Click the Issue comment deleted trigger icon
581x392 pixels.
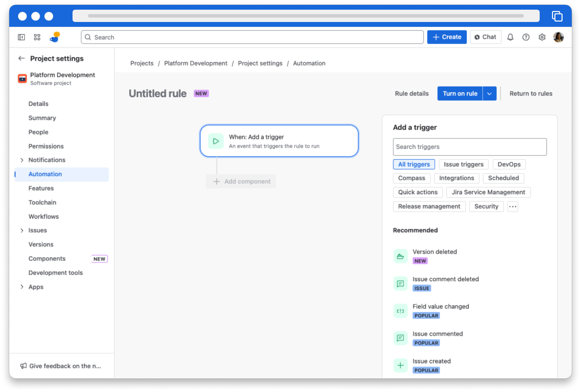(x=400, y=283)
